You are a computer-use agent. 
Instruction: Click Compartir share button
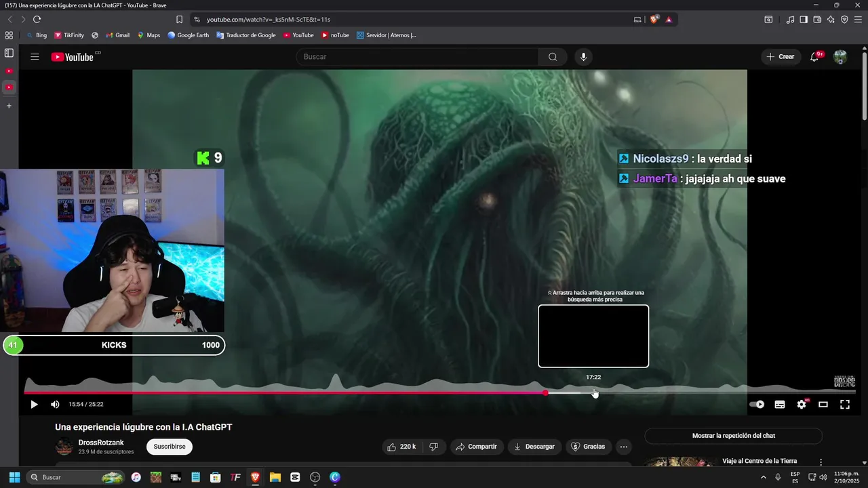(476, 447)
